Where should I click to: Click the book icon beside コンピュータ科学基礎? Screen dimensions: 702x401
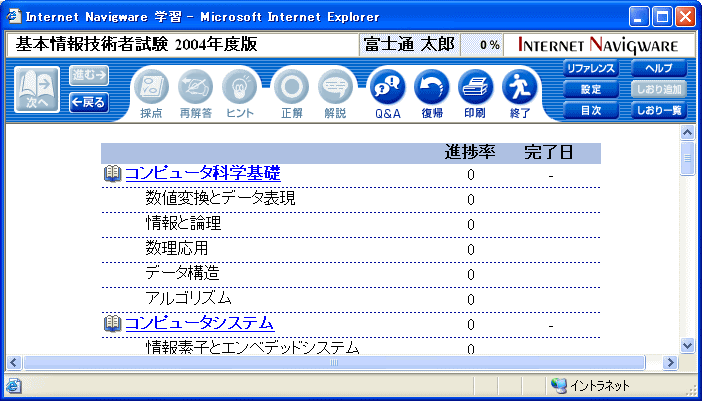112,174
